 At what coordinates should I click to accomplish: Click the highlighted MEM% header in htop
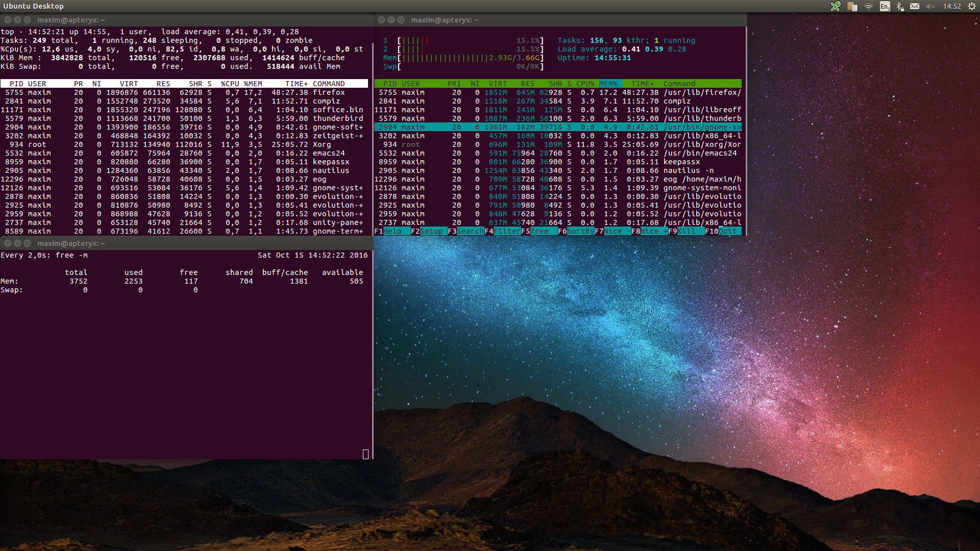pos(608,84)
